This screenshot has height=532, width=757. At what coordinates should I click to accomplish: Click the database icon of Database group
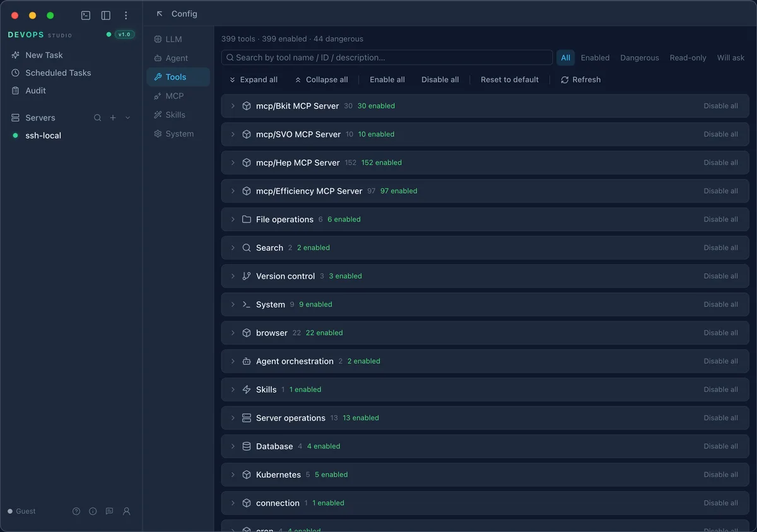[x=247, y=446]
